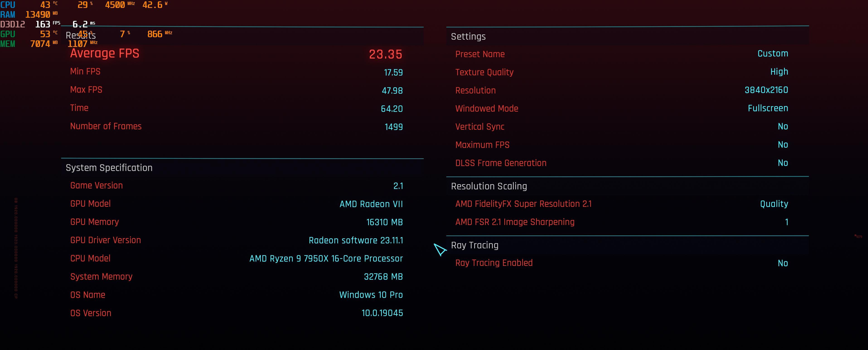Select the Preset Name value Custom

[x=773, y=54]
